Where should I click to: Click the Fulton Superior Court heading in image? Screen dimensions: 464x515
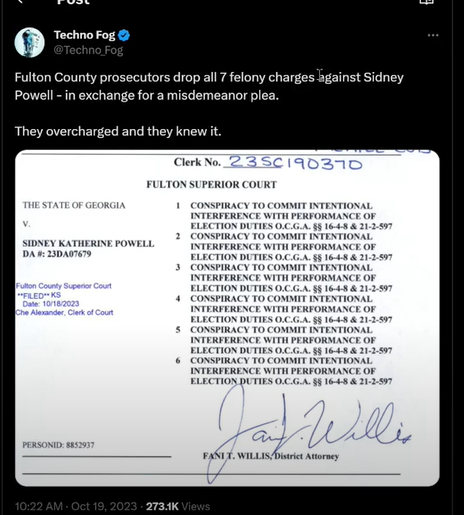(x=212, y=185)
